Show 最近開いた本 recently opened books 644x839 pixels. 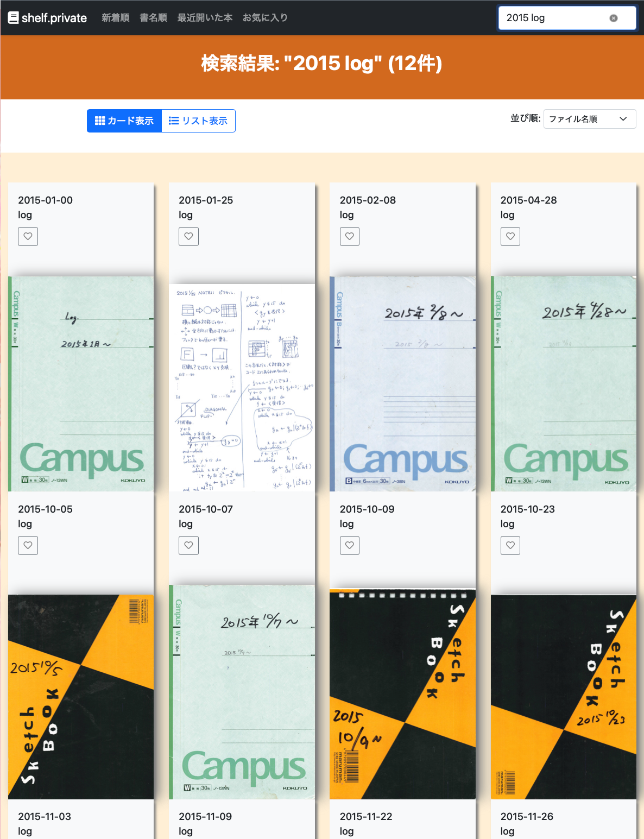point(205,18)
